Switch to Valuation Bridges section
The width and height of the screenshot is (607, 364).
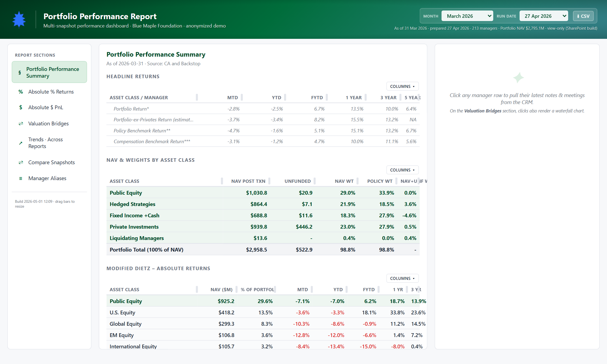point(49,123)
